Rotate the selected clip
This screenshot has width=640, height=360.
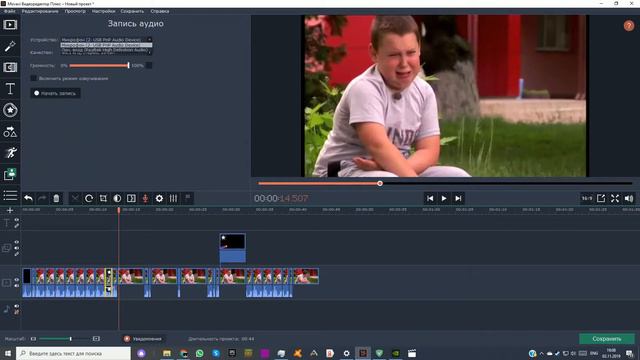[x=89, y=198]
